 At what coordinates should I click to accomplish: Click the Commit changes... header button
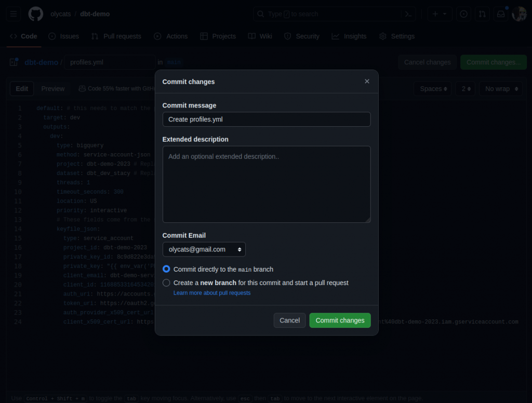coord(494,62)
